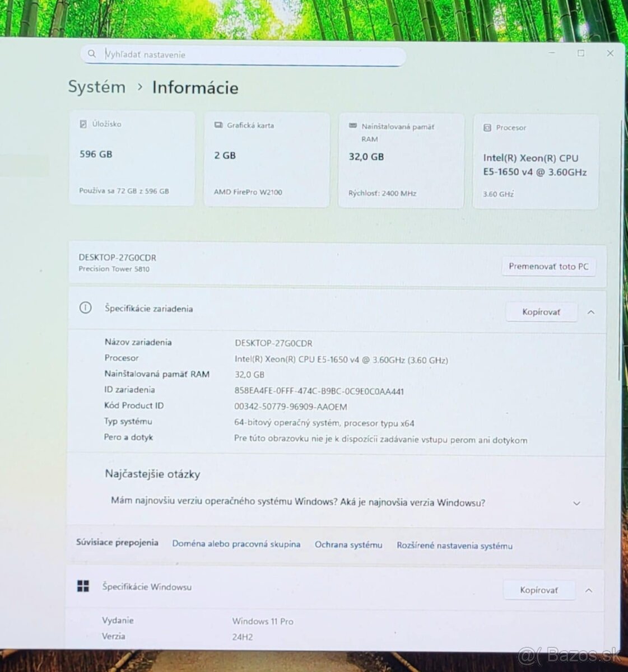
Task: Click the Grafická karta icon
Action: pyautogui.click(x=218, y=125)
